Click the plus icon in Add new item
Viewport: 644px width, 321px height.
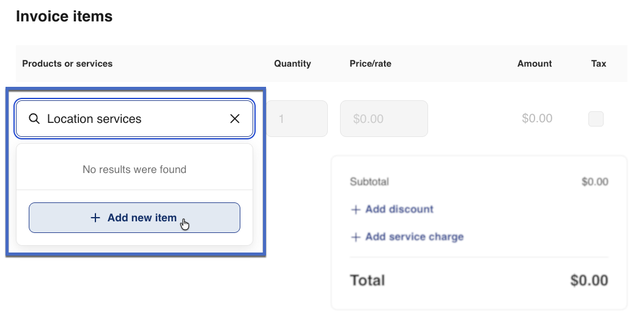[95, 218]
